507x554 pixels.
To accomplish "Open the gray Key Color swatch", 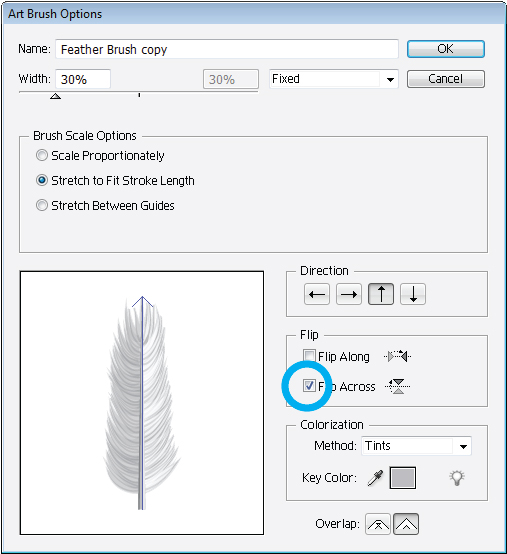I will pos(402,478).
